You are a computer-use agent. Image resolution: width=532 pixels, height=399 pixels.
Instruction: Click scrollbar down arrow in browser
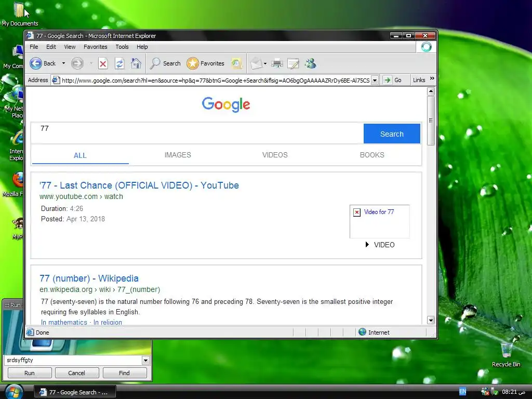(431, 320)
